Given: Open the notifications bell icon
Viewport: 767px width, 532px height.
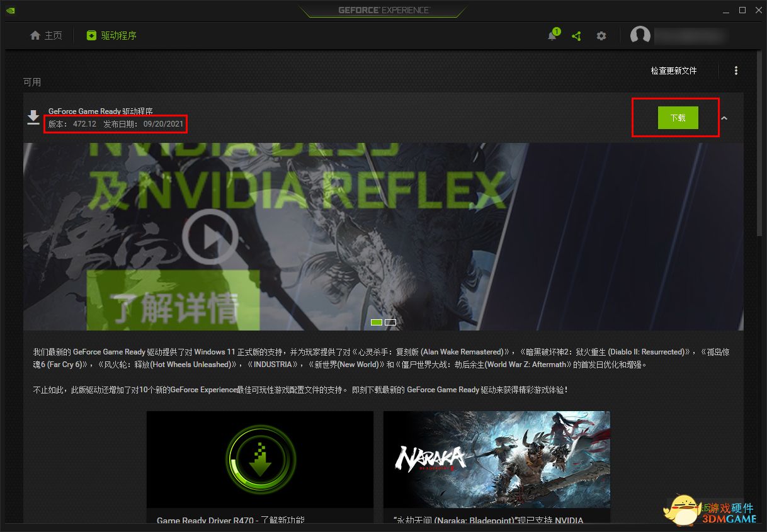Looking at the screenshot, I should [x=552, y=35].
